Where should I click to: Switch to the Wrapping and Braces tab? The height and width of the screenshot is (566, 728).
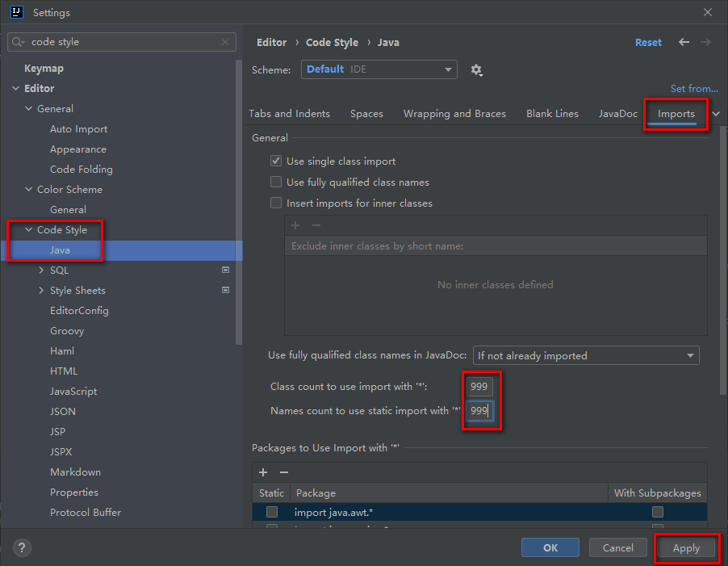pyautogui.click(x=454, y=114)
